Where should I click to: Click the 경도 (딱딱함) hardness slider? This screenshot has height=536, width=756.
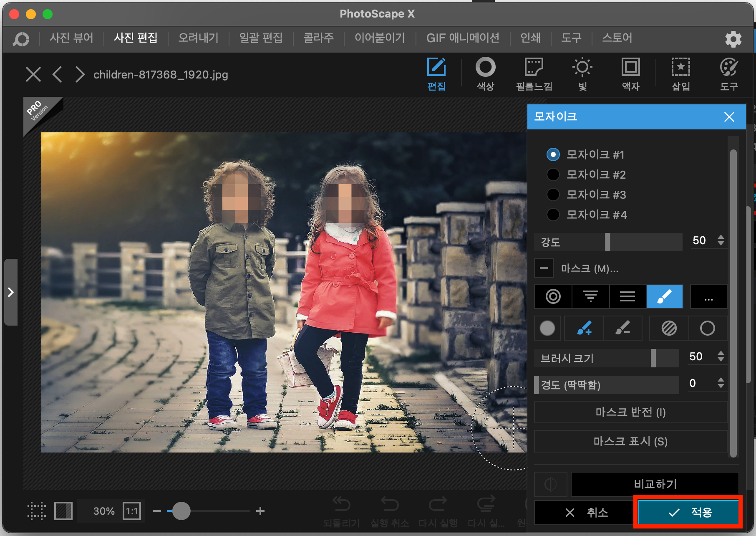607,385
